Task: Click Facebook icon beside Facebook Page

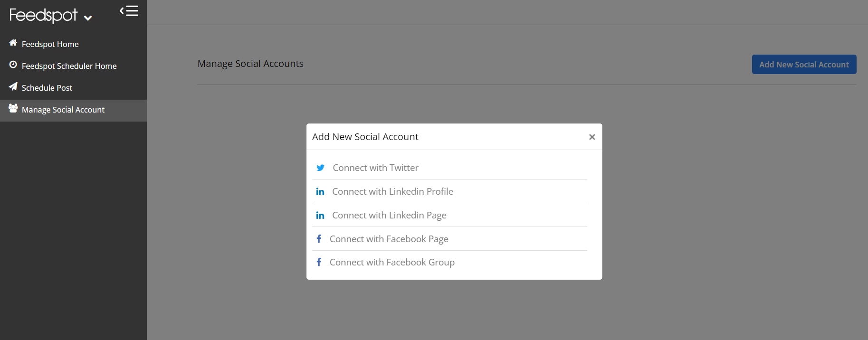Action: (319, 239)
